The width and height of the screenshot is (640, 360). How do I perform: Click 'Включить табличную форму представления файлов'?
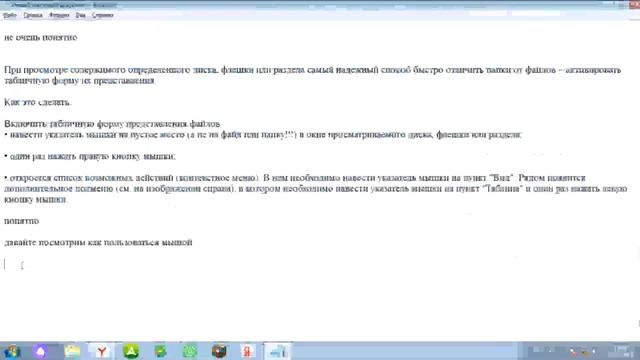[x=112, y=124]
